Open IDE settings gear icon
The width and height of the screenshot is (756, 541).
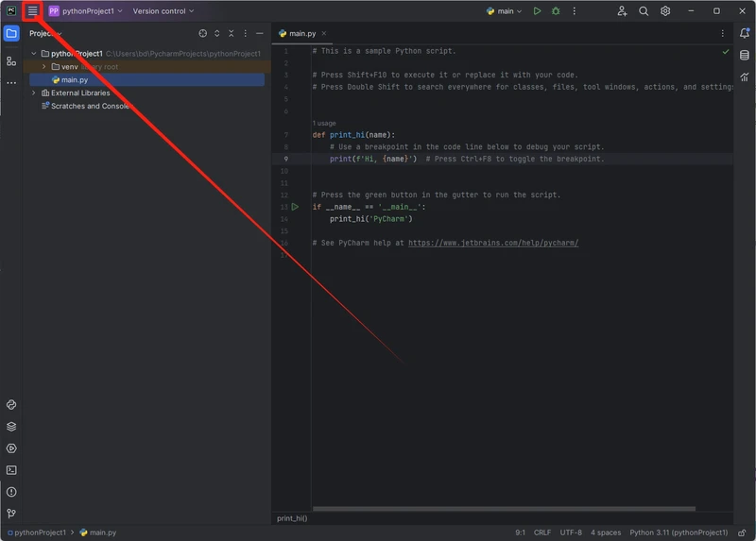tap(665, 11)
